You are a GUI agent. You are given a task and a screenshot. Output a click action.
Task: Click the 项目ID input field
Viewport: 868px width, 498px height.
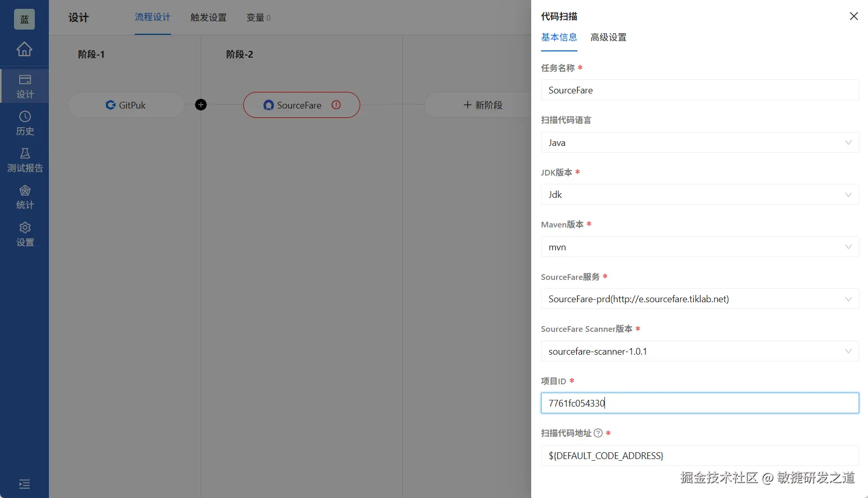tap(700, 403)
